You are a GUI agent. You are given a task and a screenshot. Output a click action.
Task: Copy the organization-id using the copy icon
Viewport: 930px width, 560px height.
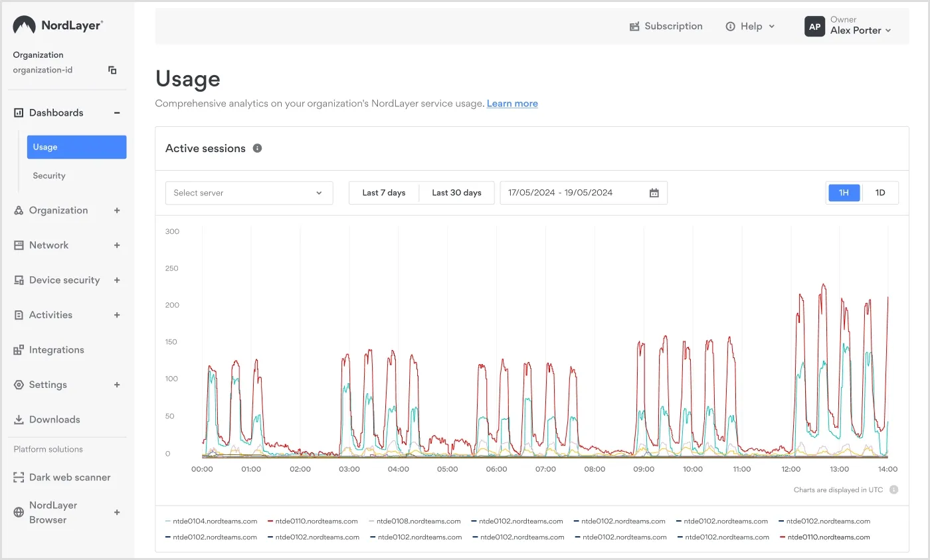tap(113, 69)
